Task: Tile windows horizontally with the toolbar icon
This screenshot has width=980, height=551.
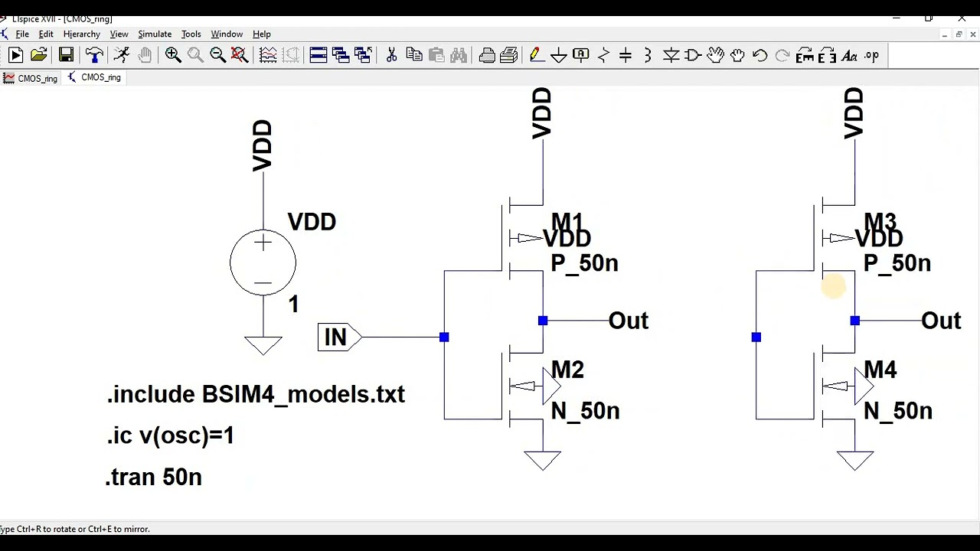Action: (318, 55)
